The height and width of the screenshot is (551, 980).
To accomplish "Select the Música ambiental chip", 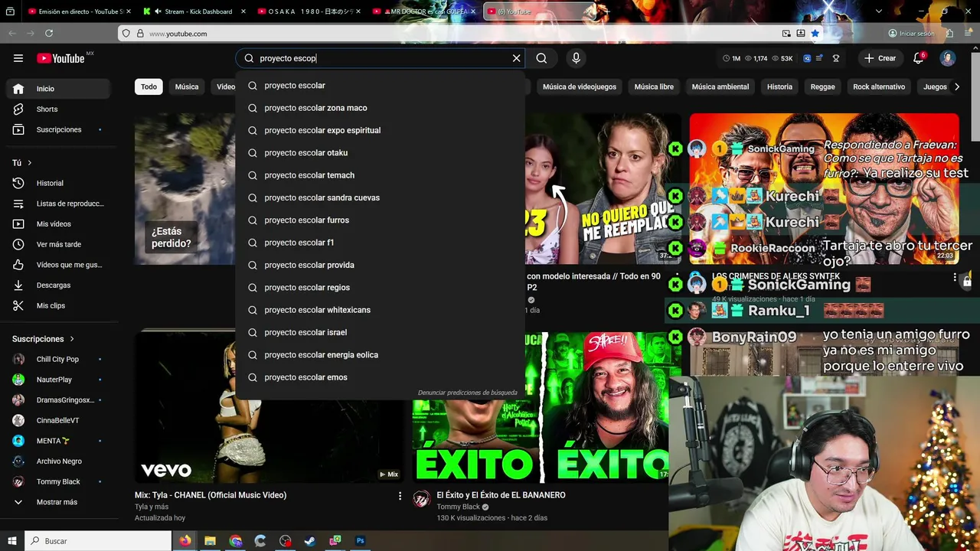I will coord(720,86).
